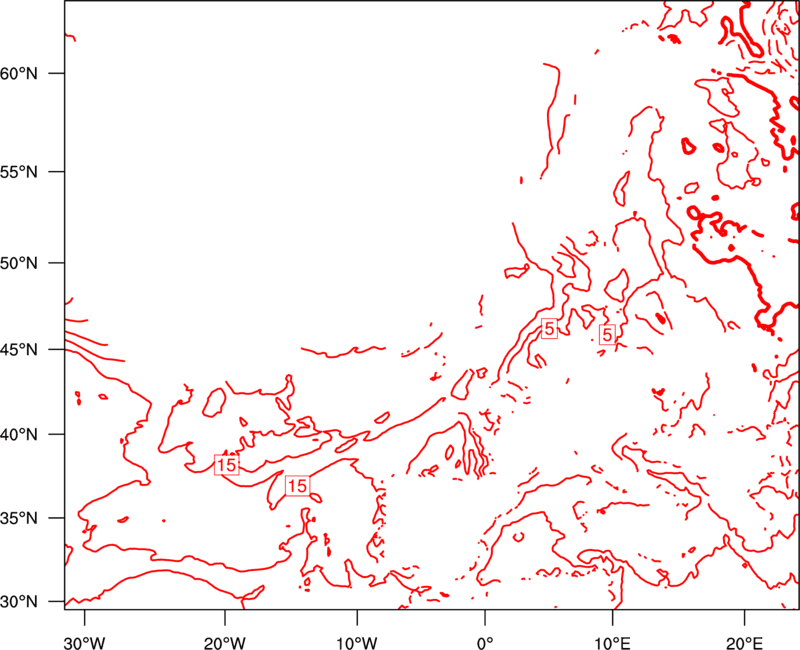The height and width of the screenshot is (650, 800).
Task: Select the 20°E longitude tick label
Action: coord(744,643)
